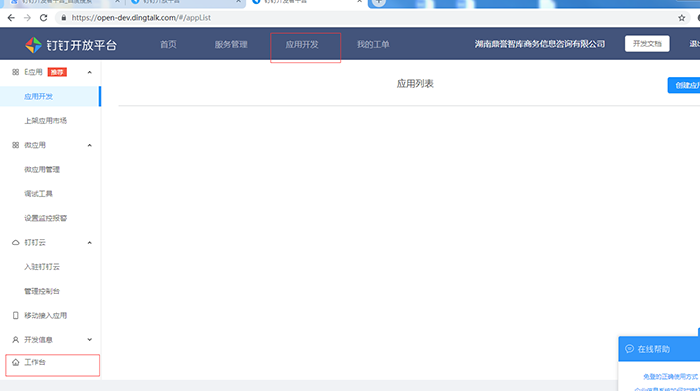Open 设置监控报警 in the sidebar
Screen dimensions: 700x391
pos(46,218)
